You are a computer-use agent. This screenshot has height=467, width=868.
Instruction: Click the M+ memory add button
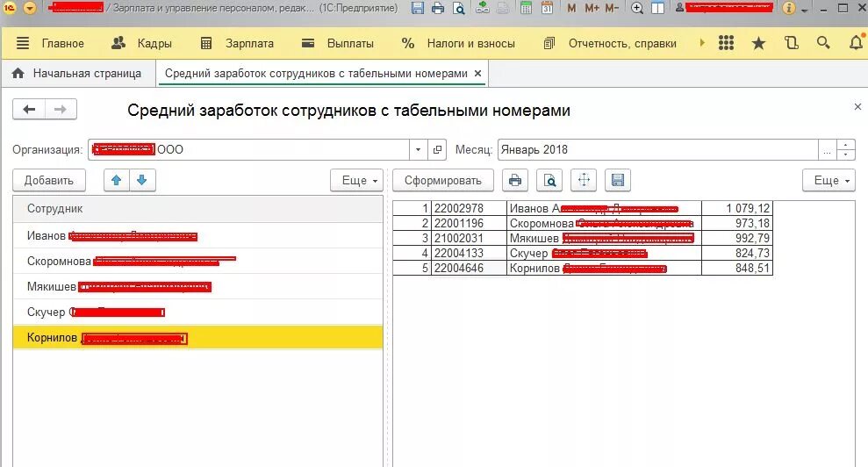pyautogui.click(x=592, y=8)
